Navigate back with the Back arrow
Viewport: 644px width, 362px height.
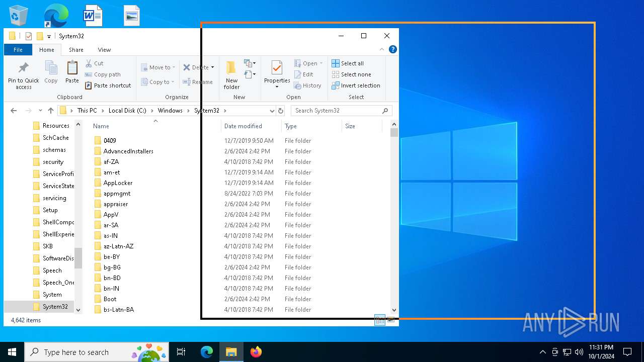tap(14, 111)
